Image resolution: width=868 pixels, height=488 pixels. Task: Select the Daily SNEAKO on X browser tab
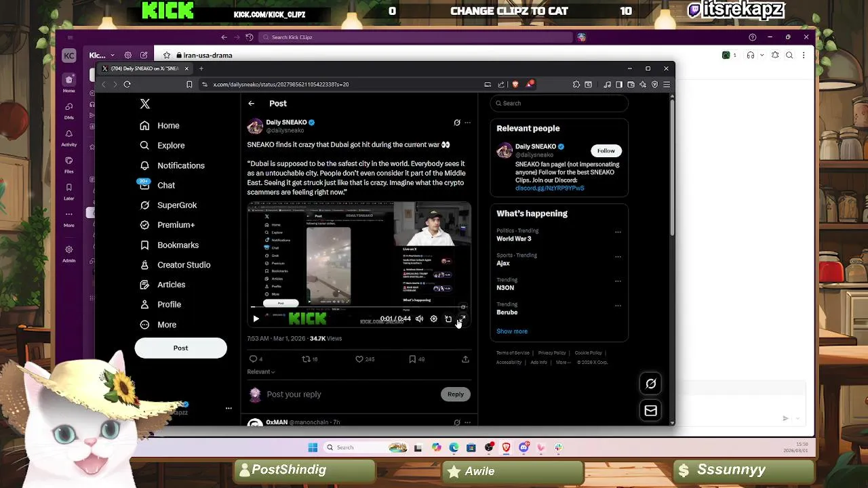click(x=145, y=68)
